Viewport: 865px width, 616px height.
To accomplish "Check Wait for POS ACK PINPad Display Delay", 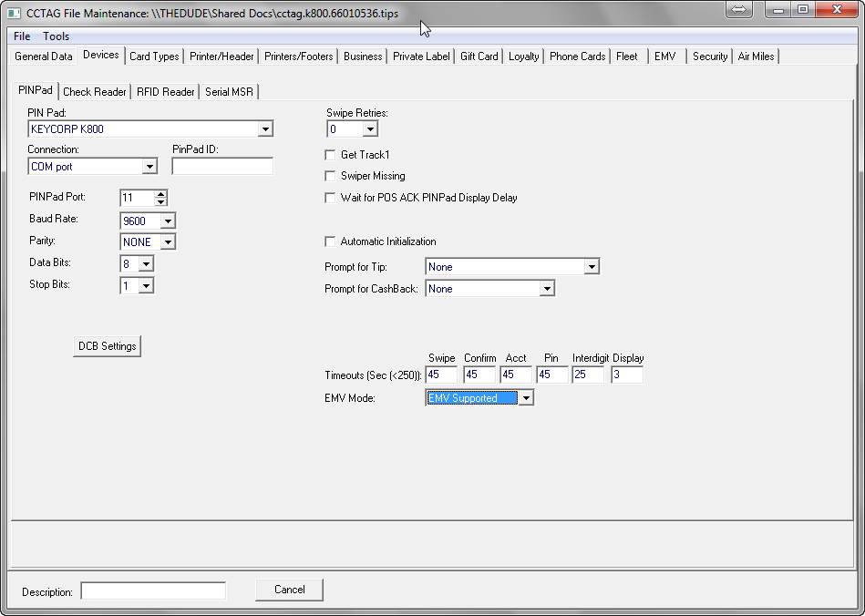I will (331, 198).
